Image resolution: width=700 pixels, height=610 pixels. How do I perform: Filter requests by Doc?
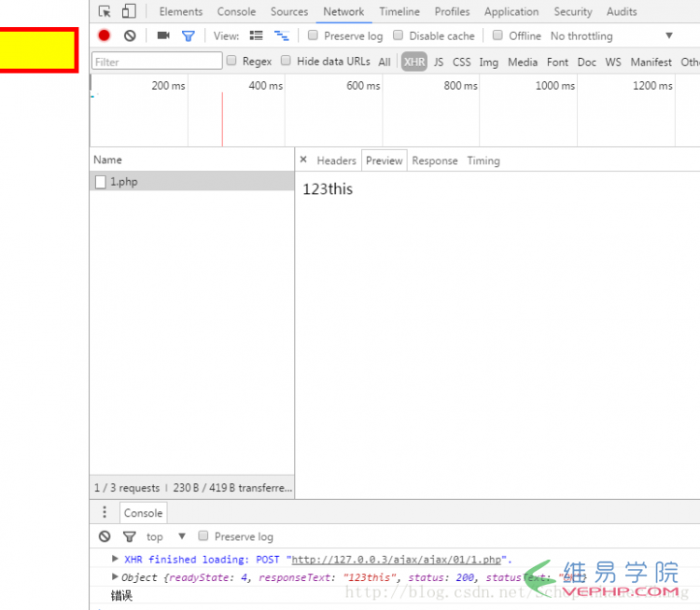tap(587, 62)
